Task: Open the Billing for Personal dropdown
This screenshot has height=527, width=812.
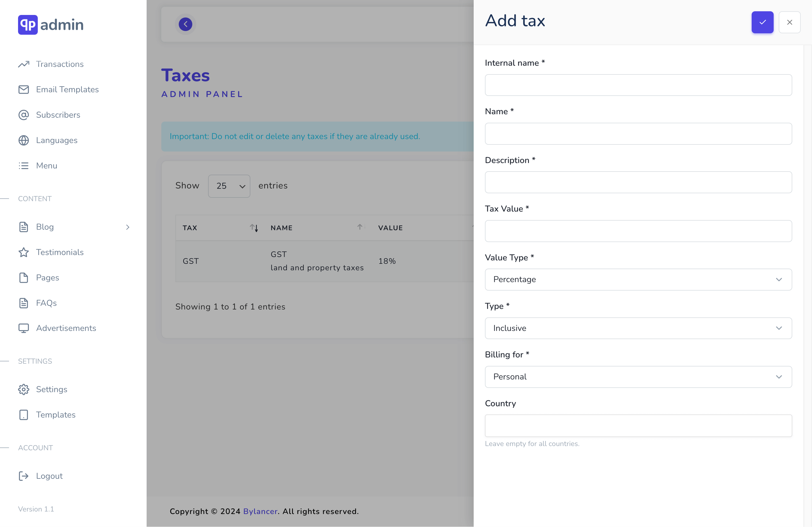Action: (x=638, y=376)
